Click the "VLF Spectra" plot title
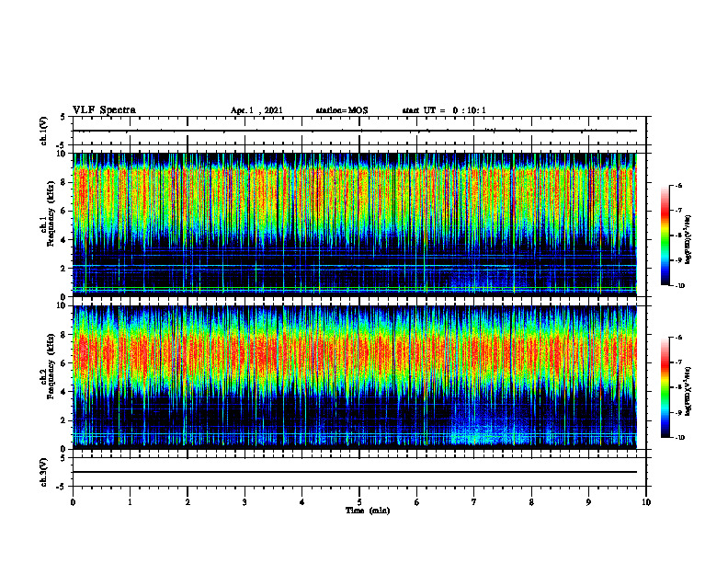The image size is (728, 563). click(x=104, y=110)
